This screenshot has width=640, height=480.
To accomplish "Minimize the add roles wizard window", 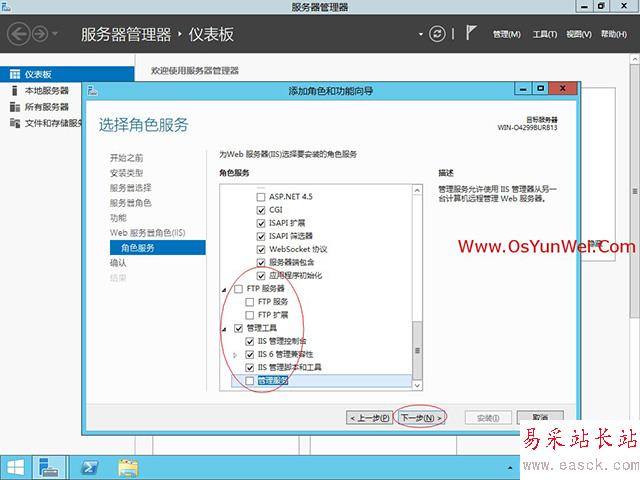I will [x=523, y=89].
